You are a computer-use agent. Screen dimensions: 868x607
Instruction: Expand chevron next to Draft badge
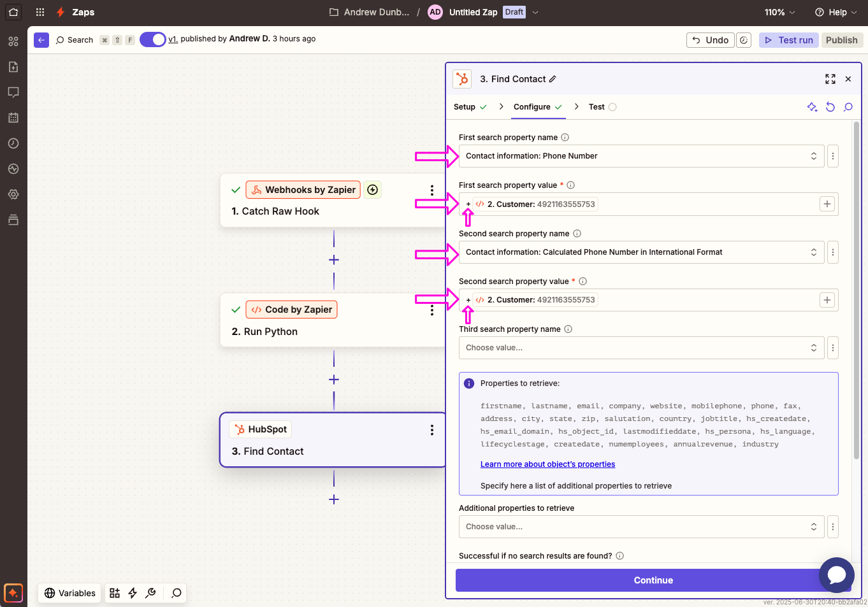click(535, 12)
